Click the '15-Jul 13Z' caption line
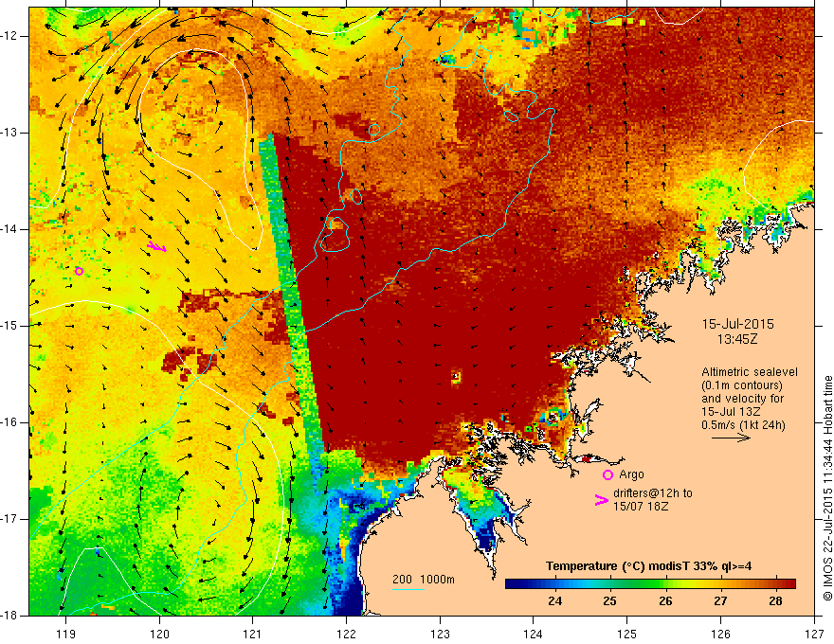This screenshot has width=834, height=644. [x=731, y=412]
